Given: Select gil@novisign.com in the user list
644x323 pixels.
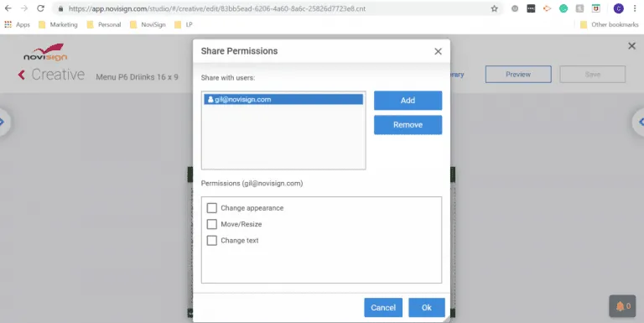Looking at the screenshot, I should (x=283, y=100).
